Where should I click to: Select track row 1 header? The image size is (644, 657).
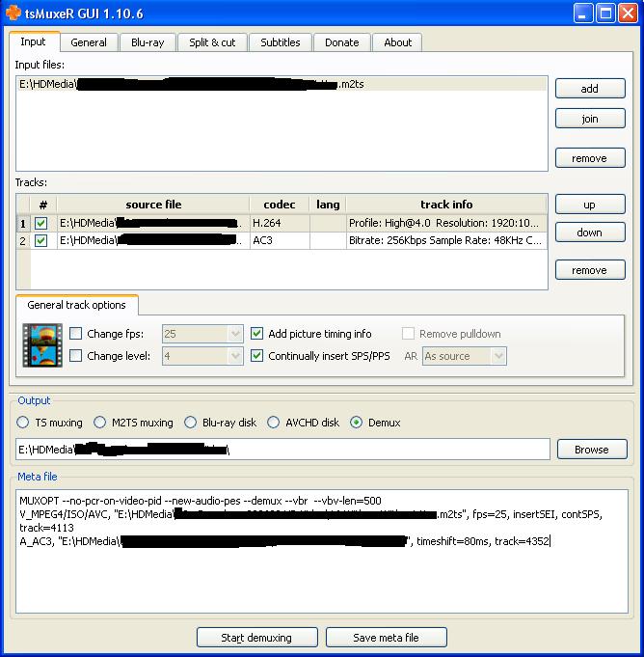coord(23,223)
